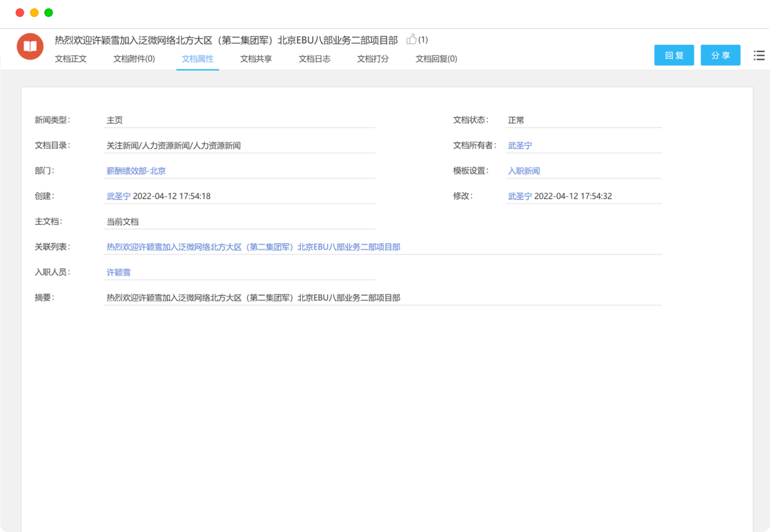Click the document title at top
This screenshot has height=532, width=770.
pos(227,40)
